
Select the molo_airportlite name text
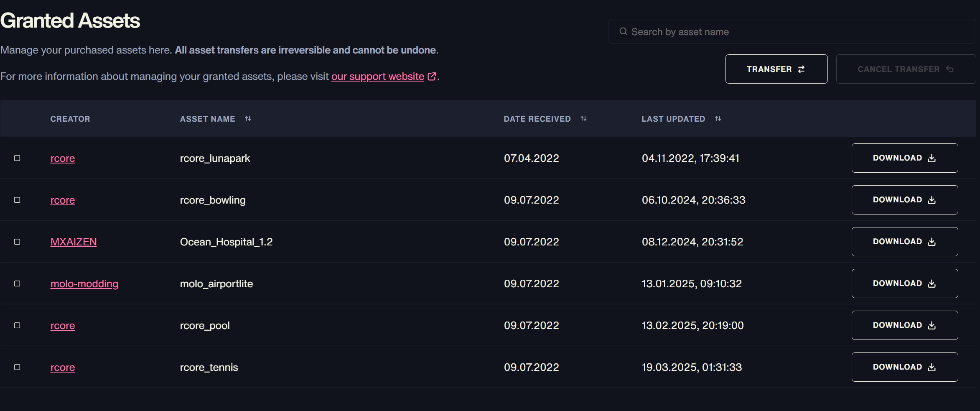pos(216,284)
